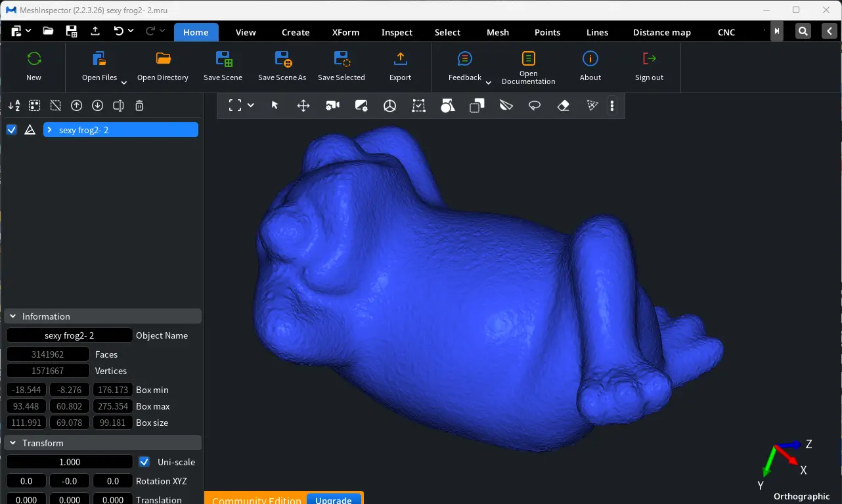Viewport: 842px width, 504px height.
Task: Expand the sexy frog2- 2 tree row
Action: (x=50, y=130)
